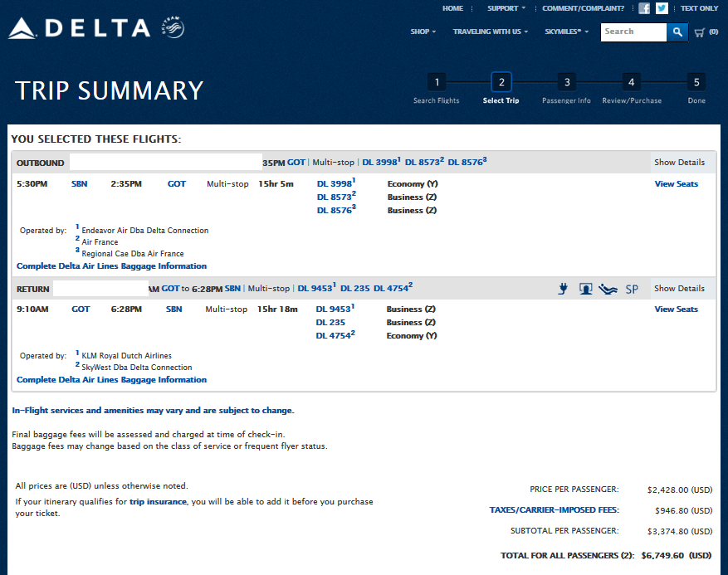
Task: View seats for the outbound flight
Action: [x=676, y=184]
